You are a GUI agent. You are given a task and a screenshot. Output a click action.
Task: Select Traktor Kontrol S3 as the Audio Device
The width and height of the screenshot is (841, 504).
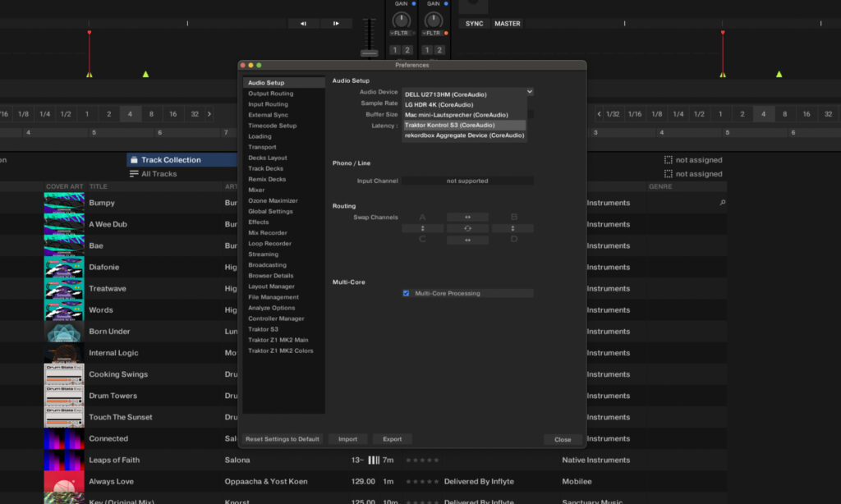coord(451,125)
